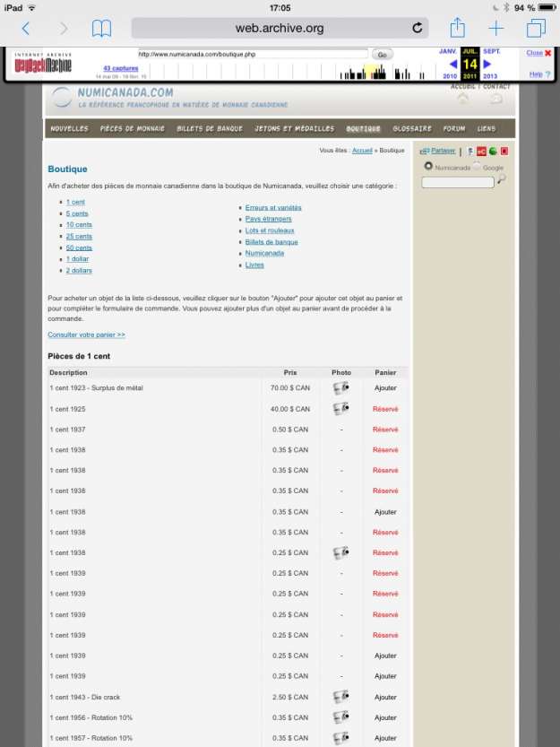This screenshot has width=560, height=747.
Task: Close the Wayback toolbar
Action: coord(538,52)
